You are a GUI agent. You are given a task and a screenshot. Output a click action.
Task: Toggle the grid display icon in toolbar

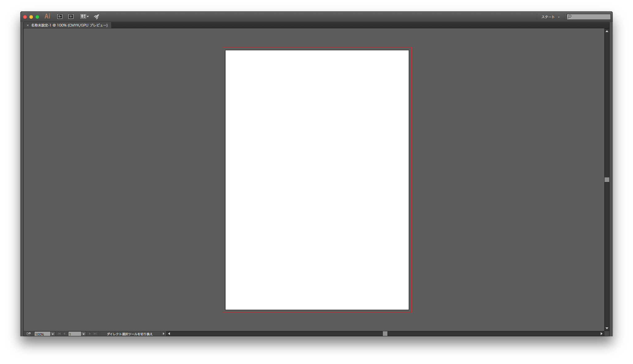point(84,16)
